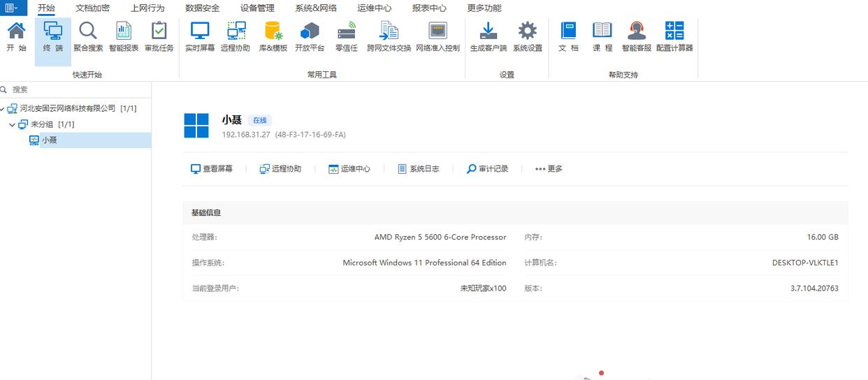Open the 实时屏幕 real-time screen tool

pyautogui.click(x=200, y=36)
